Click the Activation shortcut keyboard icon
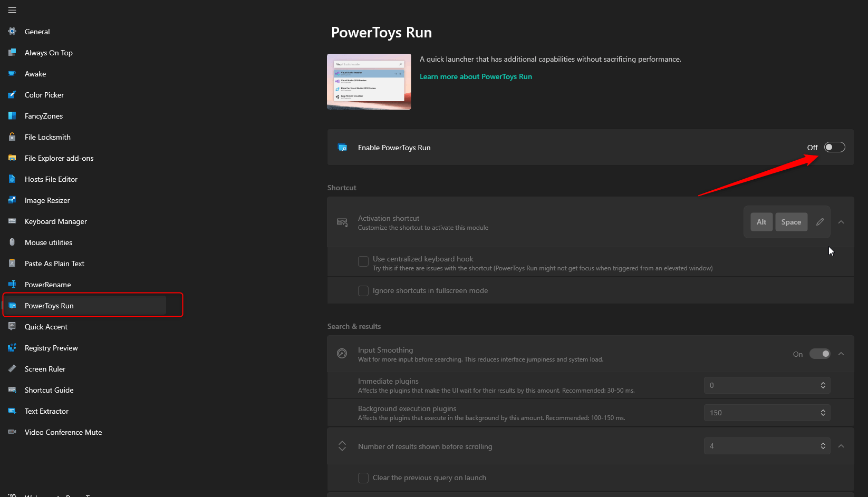 tap(342, 222)
